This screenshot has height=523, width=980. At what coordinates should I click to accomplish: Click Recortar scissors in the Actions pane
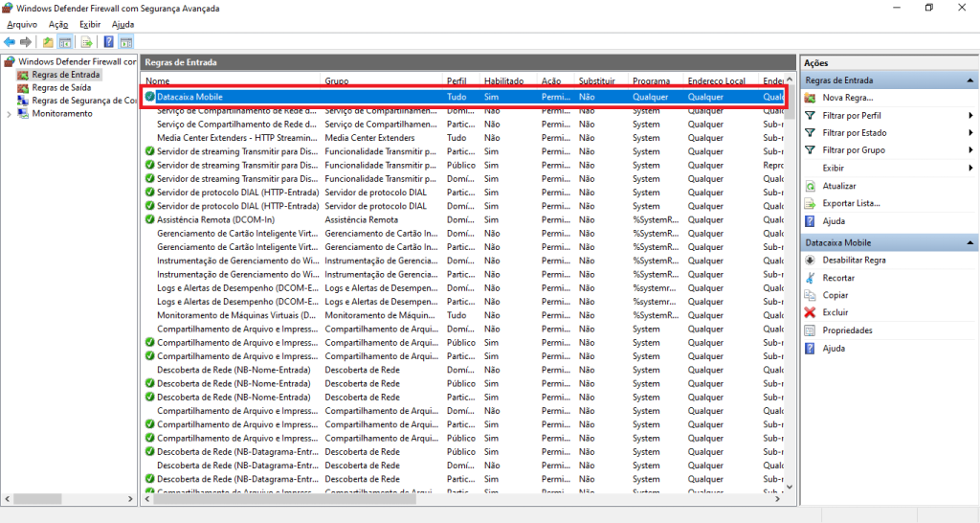(x=838, y=278)
